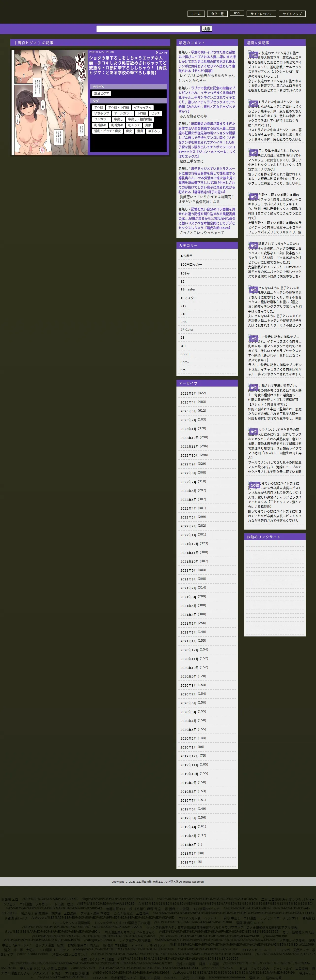Open category 6pro-
This screenshot has width=316, height=980.
point(185,362)
